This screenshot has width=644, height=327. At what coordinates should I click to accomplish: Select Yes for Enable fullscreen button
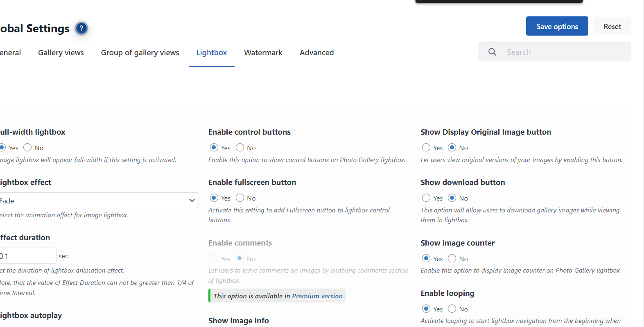click(x=214, y=198)
